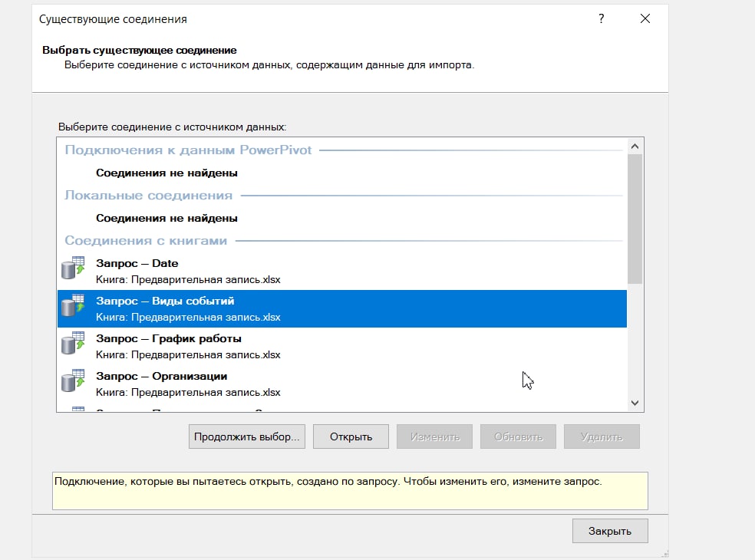
Task: Click the database icon beside Запрос — Виды событий
Action: [73, 305]
